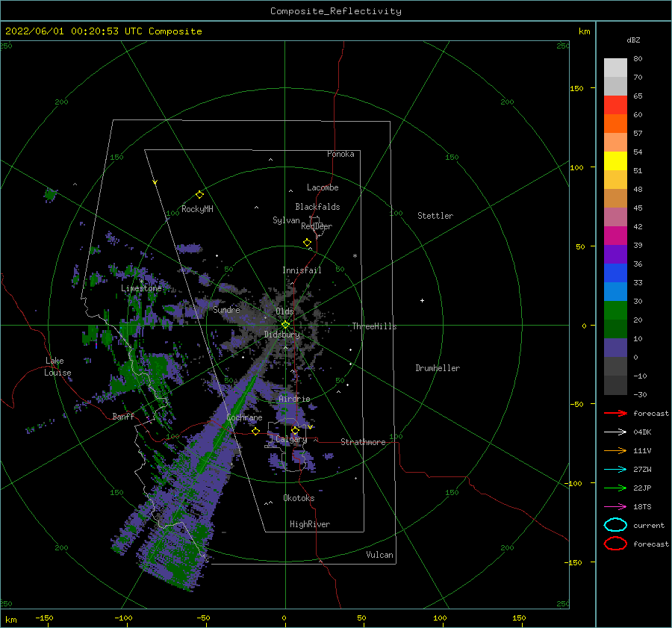Click the Ponoka label
Viewport: 672px width, 628px height.
[340, 154]
